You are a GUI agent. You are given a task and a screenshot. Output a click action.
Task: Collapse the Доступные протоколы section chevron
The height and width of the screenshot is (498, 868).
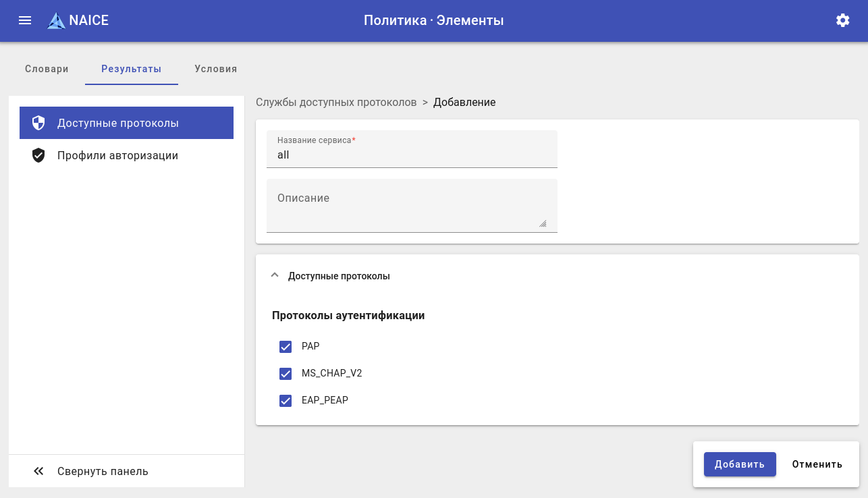(274, 275)
